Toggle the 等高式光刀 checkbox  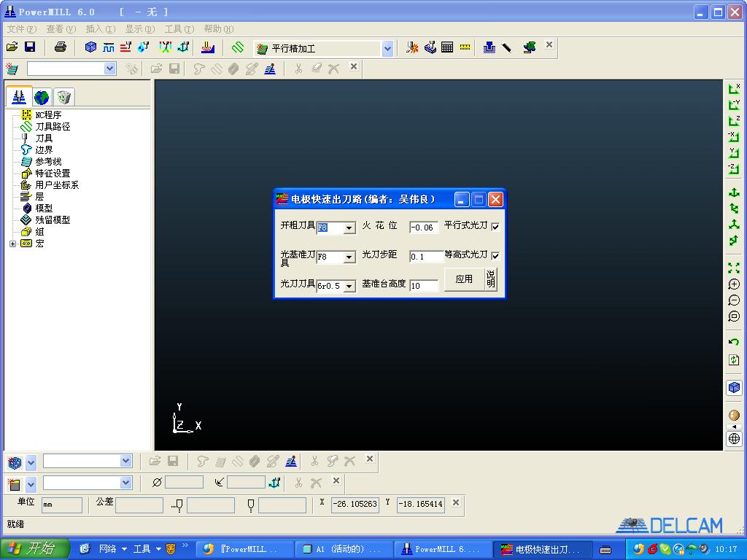coord(495,256)
